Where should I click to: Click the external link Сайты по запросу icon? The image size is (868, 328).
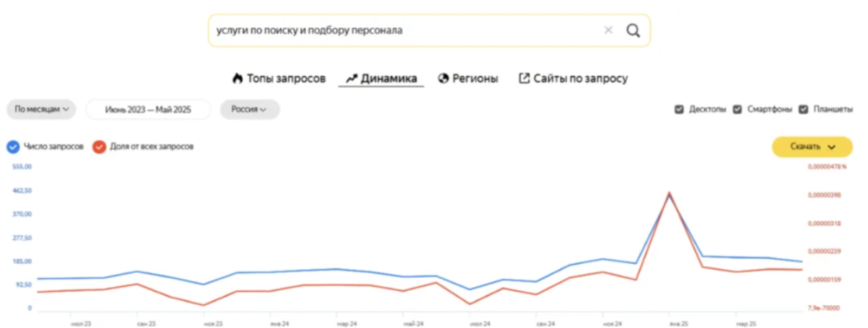(x=524, y=78)
